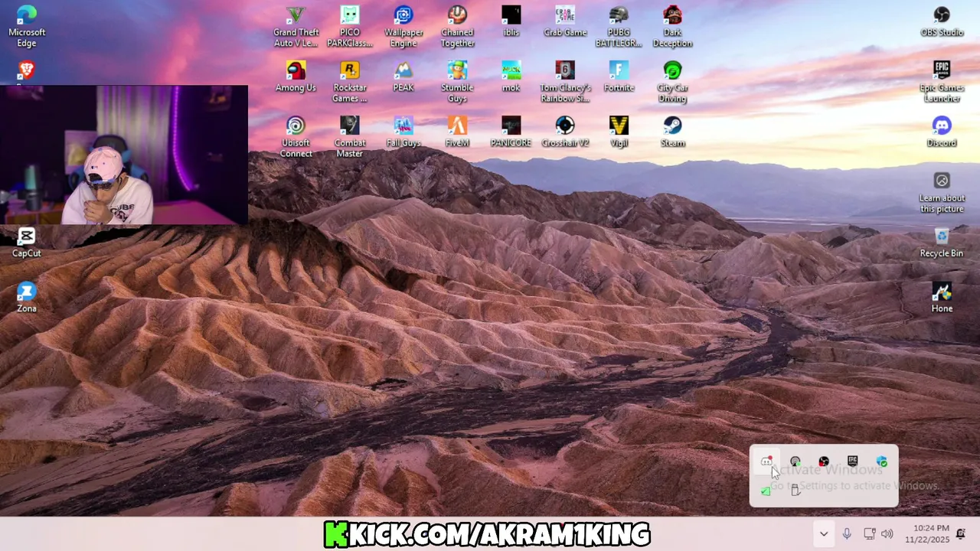
Task: Open Rockstar Games Launcher icon
Action: pos(350,81)
